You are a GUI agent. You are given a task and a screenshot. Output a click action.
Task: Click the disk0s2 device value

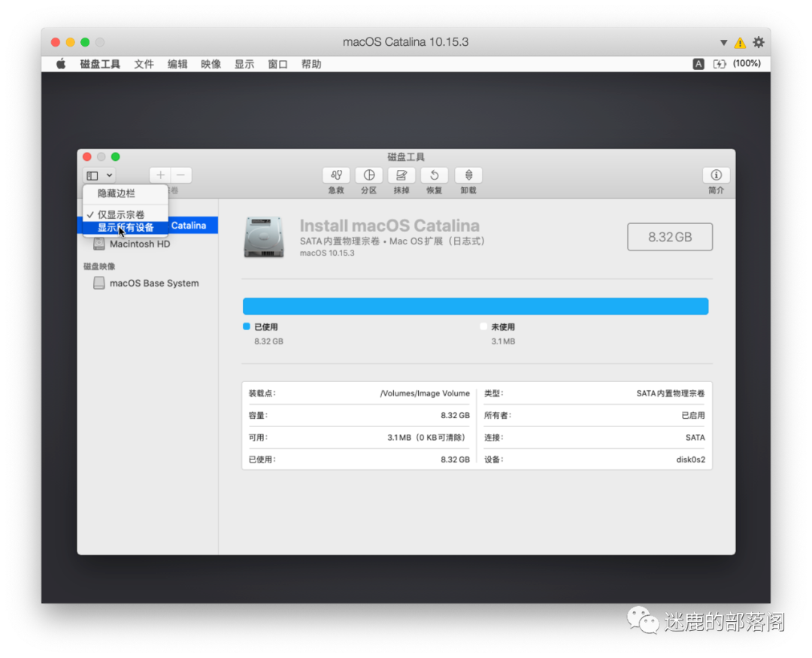(690, 459)
